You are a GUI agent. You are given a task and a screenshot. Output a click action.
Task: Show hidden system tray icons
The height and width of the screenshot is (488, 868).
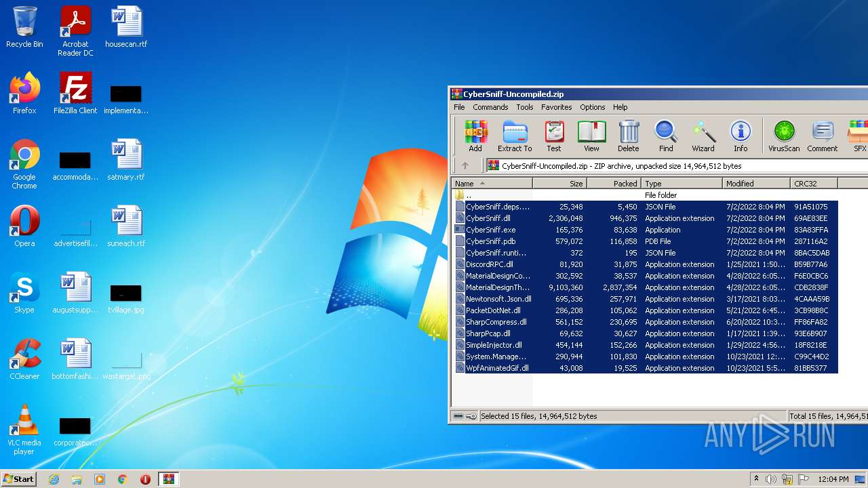756,479
